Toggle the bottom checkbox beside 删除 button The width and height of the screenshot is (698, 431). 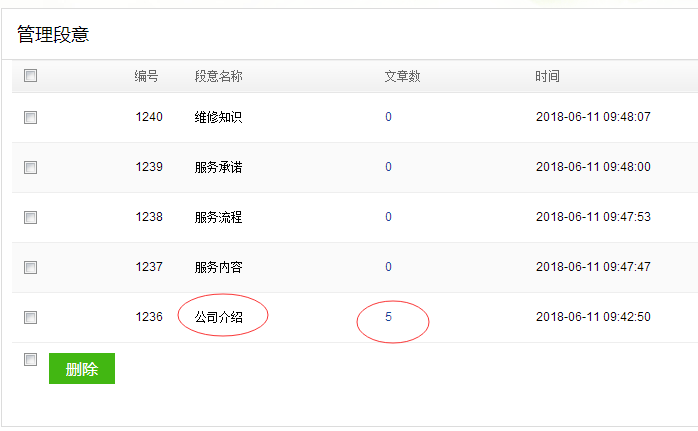30,359
